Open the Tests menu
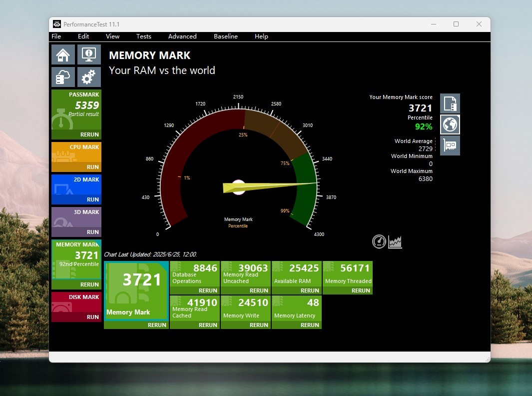532x396 pixels. coord(143,36)
